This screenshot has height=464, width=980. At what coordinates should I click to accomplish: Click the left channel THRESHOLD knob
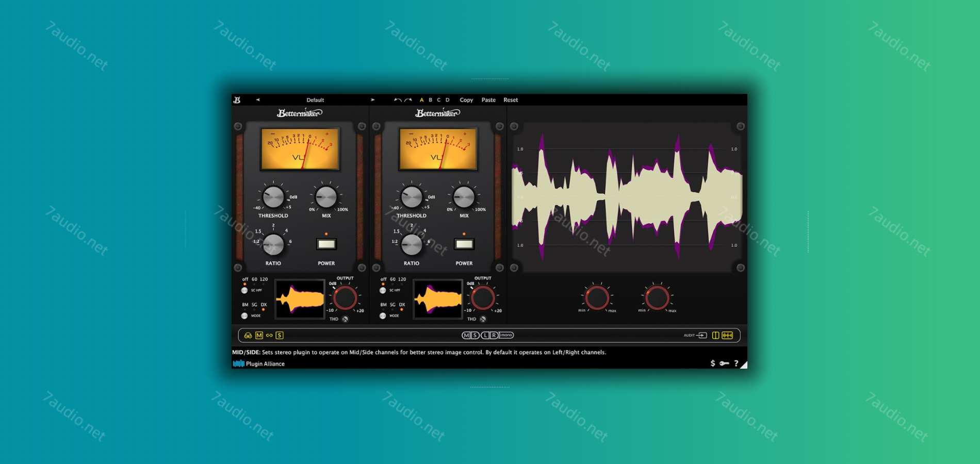(x=273, y=196)
